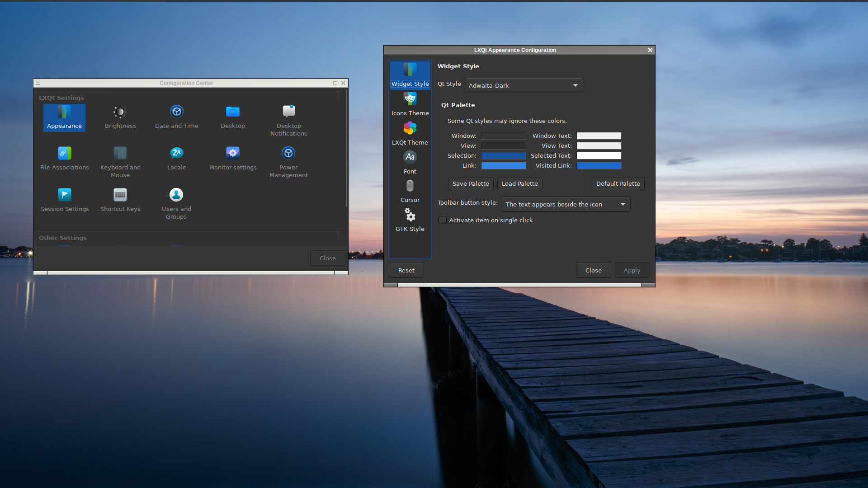Image resolution: width=868 pixels, height=488 pixels.
Task: Switch to LXQt Theme page
Action: pyautogui.click(x=410, y=134)
